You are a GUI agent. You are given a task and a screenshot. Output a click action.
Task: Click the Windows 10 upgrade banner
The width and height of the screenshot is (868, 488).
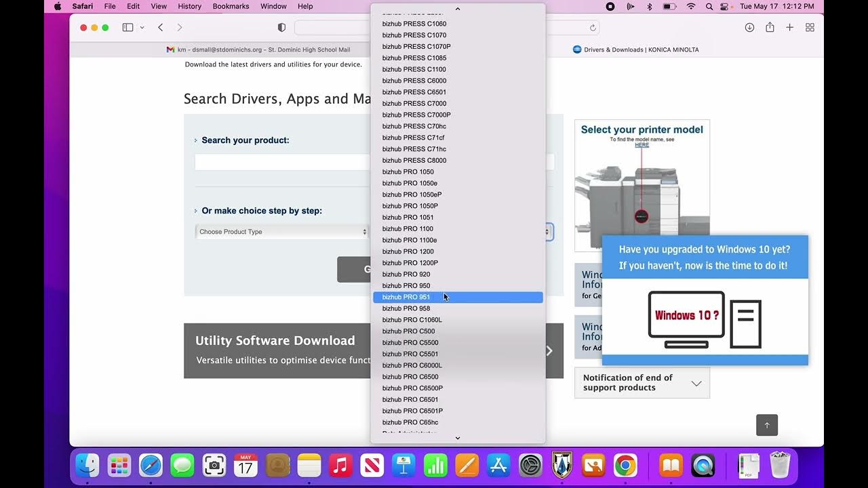tap(705, 300)
